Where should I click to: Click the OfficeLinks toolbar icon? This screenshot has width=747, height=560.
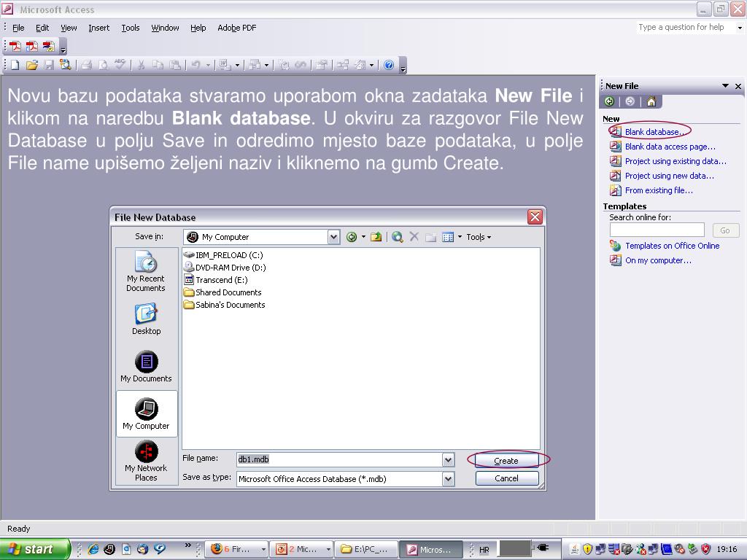pyautogui.click(x=225, y=65)
